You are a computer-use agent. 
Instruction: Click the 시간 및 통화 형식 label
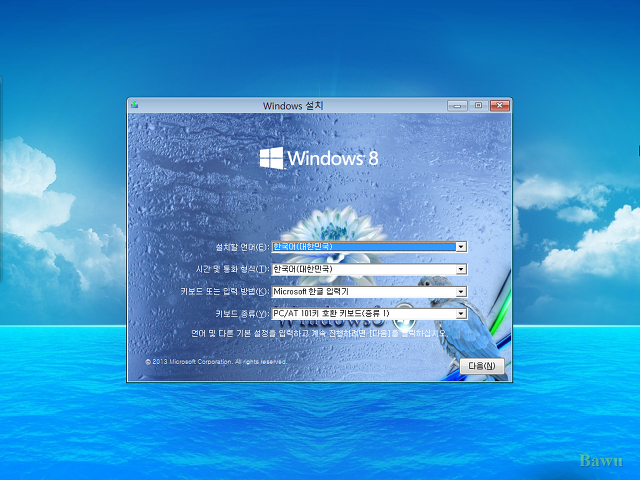(x=233, y=269)
